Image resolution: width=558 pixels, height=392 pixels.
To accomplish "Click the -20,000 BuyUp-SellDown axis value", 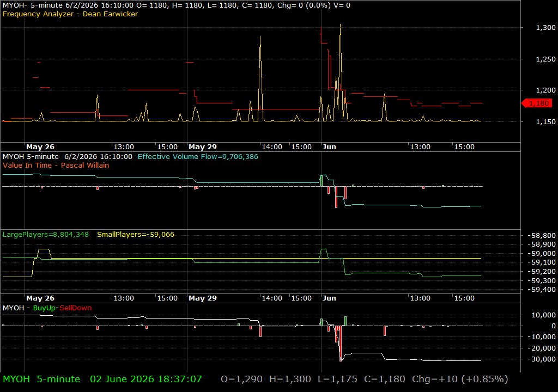I will coord(541,348).
